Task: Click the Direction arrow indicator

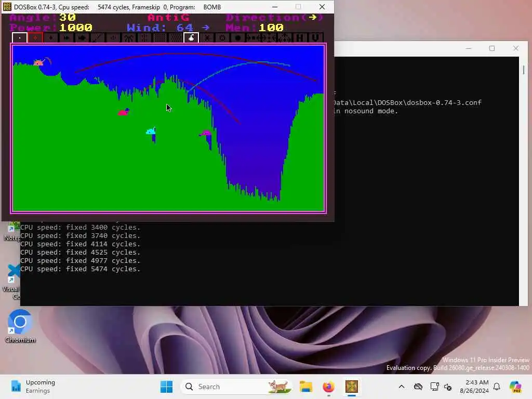Action: coord(313,17)
